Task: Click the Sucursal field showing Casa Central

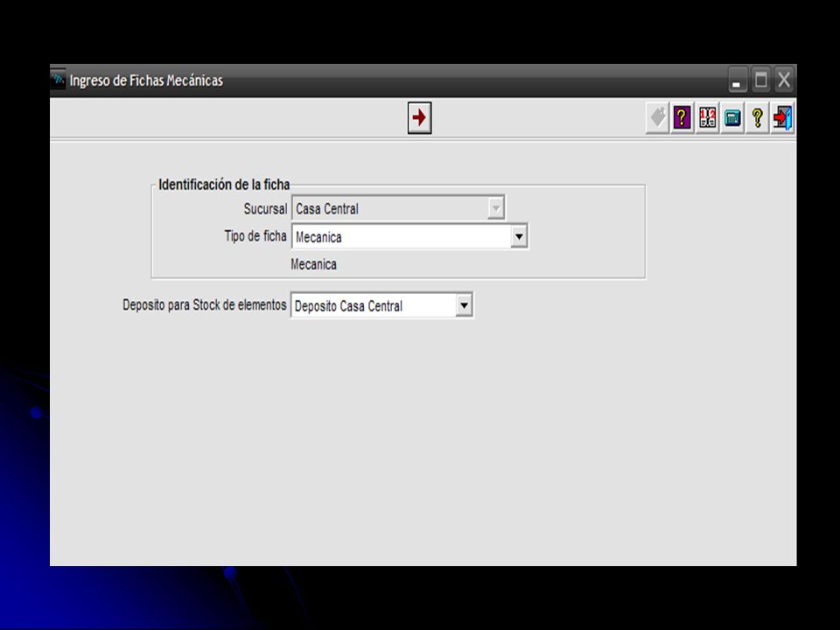Action: click(398, 208)
